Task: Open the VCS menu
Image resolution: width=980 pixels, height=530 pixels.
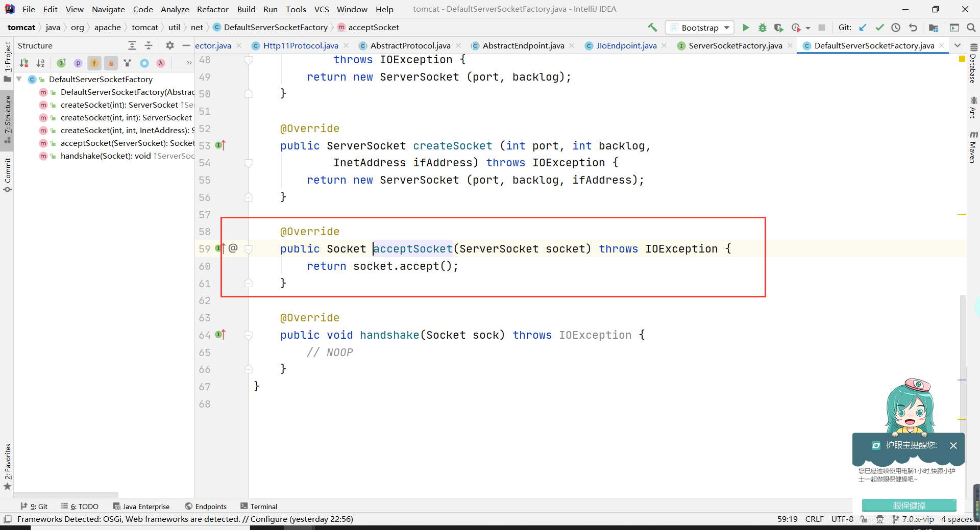Action: tap(322, 9)
